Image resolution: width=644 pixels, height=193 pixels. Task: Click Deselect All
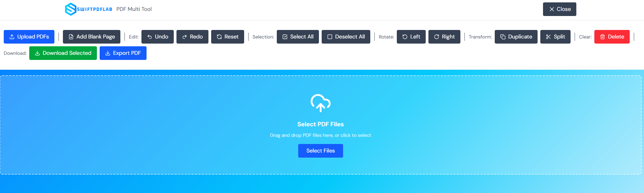tap(346, 37)
